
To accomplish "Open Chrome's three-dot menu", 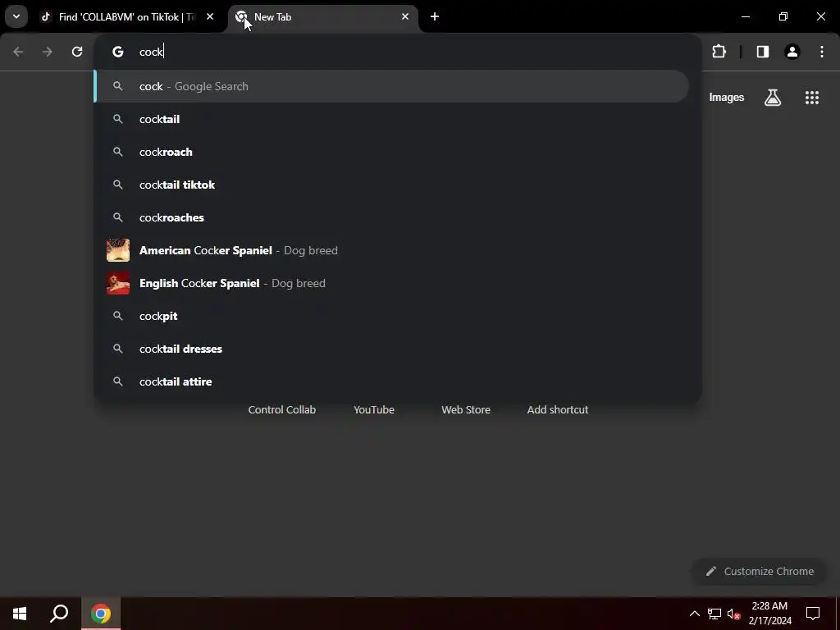I will [822, 52].
